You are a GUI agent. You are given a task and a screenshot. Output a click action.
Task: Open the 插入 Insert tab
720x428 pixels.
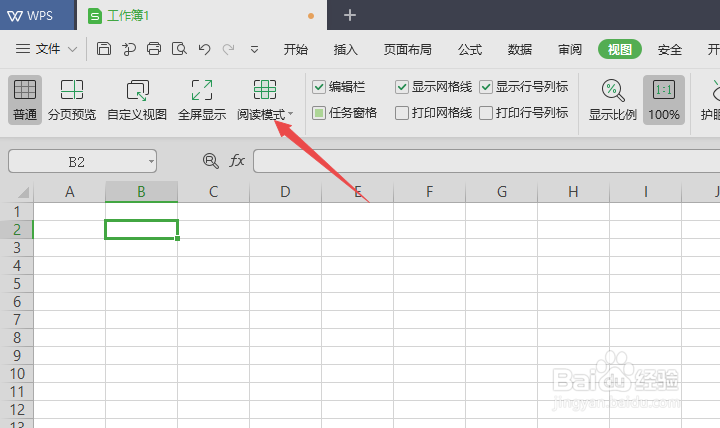tap(345, 49)
